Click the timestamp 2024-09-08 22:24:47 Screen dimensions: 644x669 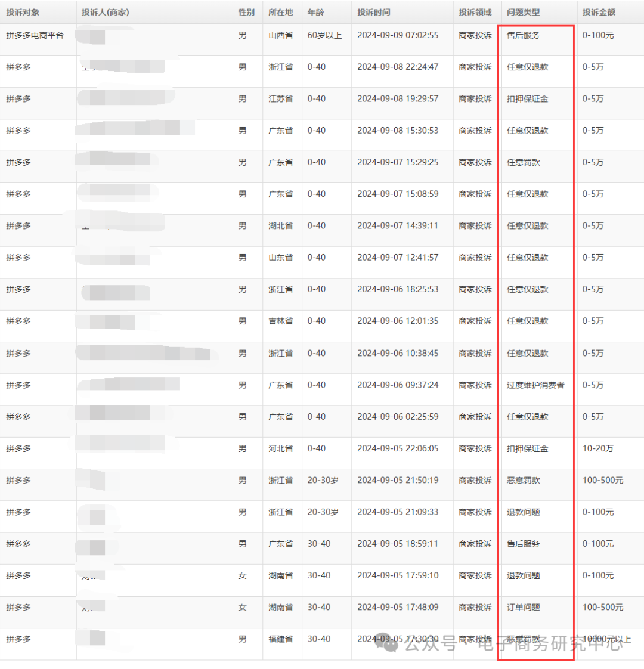coord(398,67)
